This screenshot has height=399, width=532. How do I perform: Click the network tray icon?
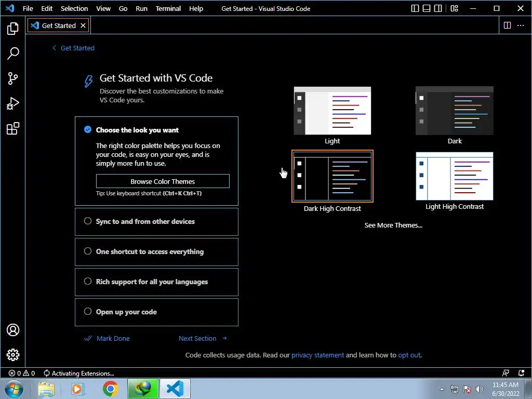click(x=454, y=389)
